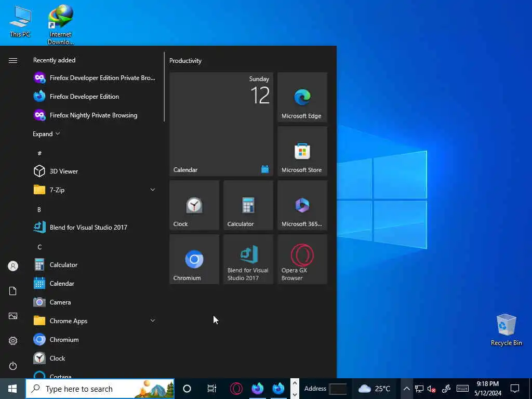Screen dimensions: 532x399
Task: Open Opera GX from the taskbar
Action: coord(236,389)
